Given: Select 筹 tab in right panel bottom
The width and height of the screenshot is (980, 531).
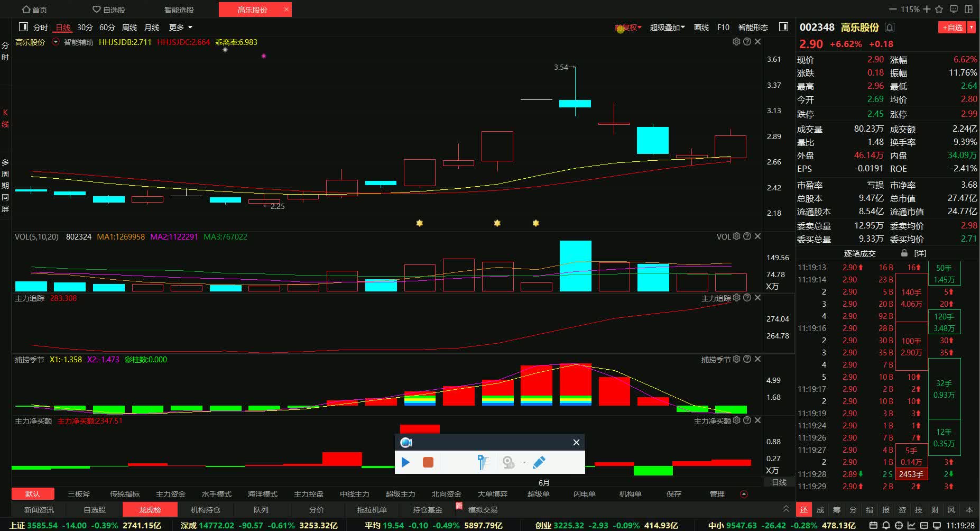Looking at the screenshot, I should (836, 510).
